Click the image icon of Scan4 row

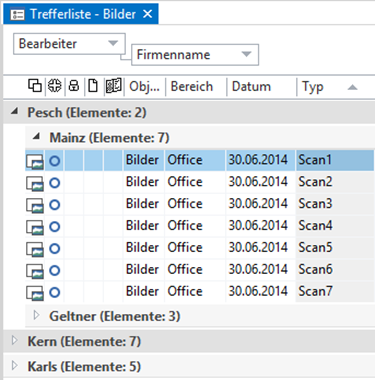(x=35, y=228)
